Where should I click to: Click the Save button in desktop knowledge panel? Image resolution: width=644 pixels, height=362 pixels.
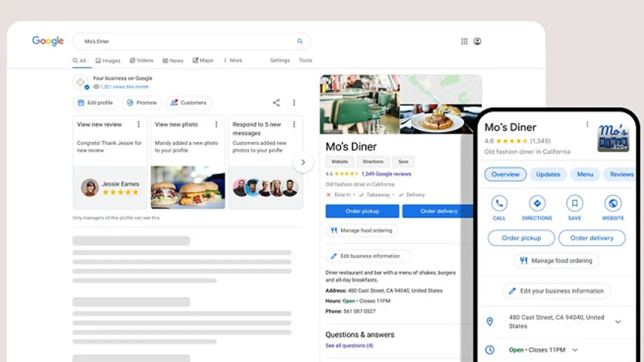(x=404, y=161)
